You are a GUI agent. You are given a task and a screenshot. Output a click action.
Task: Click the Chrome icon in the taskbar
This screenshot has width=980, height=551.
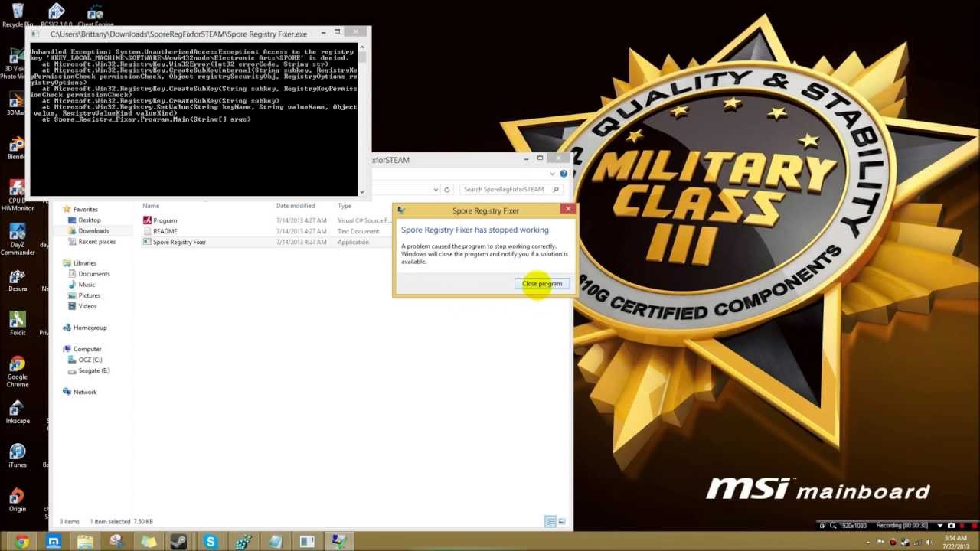coord(21,542)
